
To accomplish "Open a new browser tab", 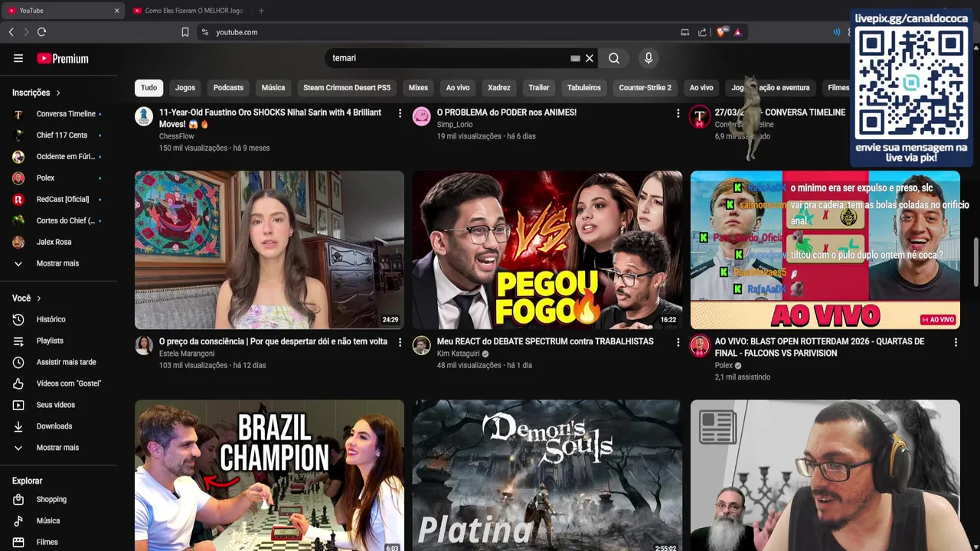I will pos(261,11).
